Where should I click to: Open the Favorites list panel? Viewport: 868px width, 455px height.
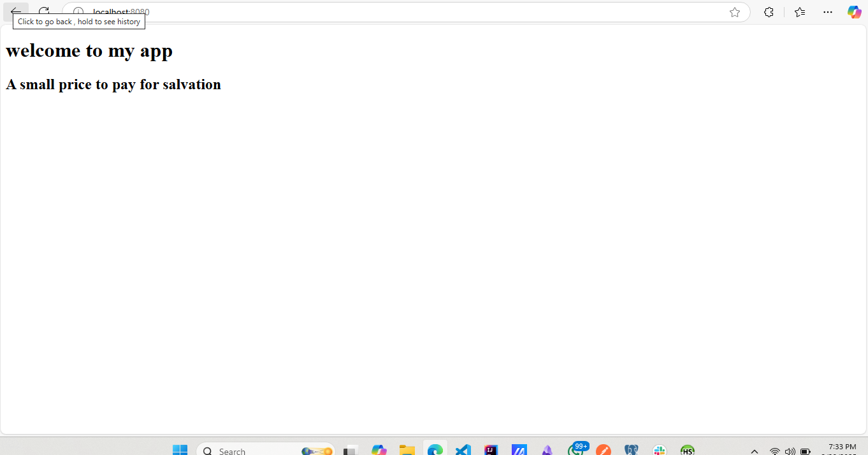(x=800, y=12)
